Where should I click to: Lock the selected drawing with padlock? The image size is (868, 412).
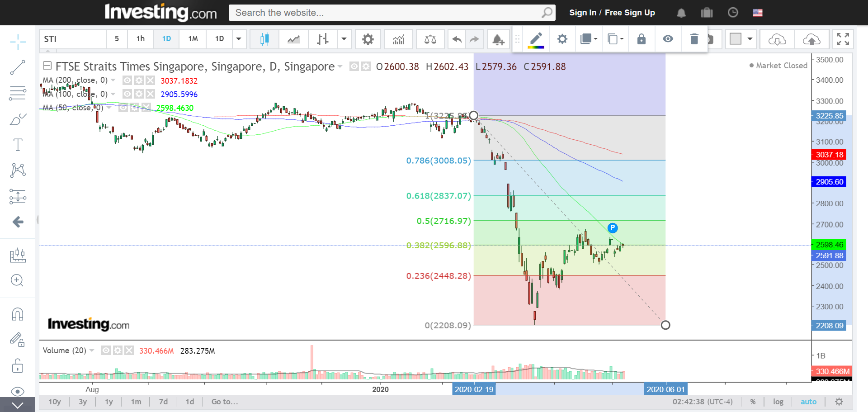(x=641, y=39)
